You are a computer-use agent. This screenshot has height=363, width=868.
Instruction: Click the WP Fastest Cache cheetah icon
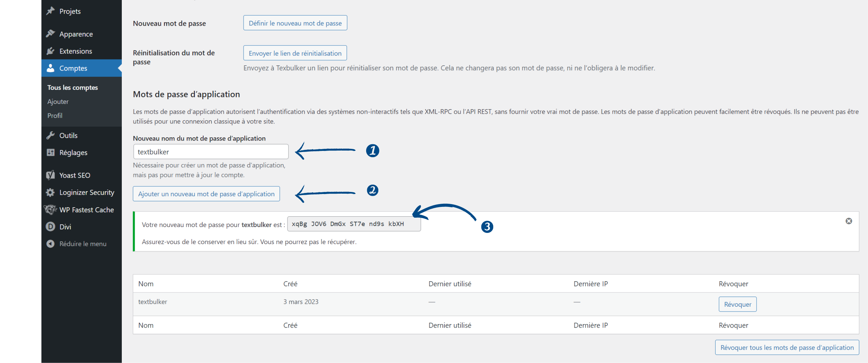pyautogui.click(x=50, y=209)
